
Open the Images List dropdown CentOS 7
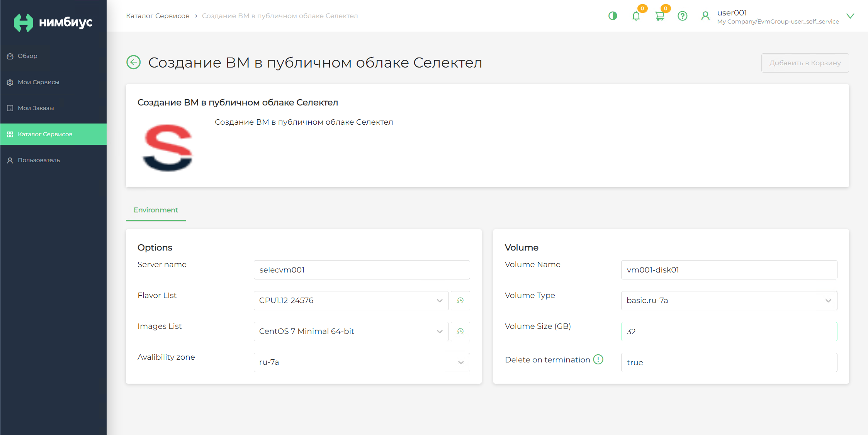point(351,331)
